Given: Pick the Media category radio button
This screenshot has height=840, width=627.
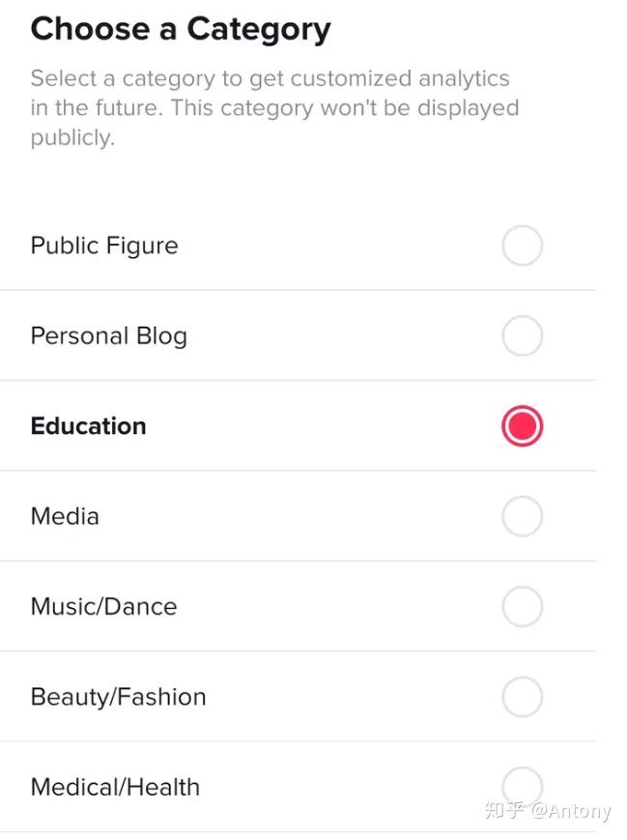Looking at the screenshot, I should click(x=522, y=516).
